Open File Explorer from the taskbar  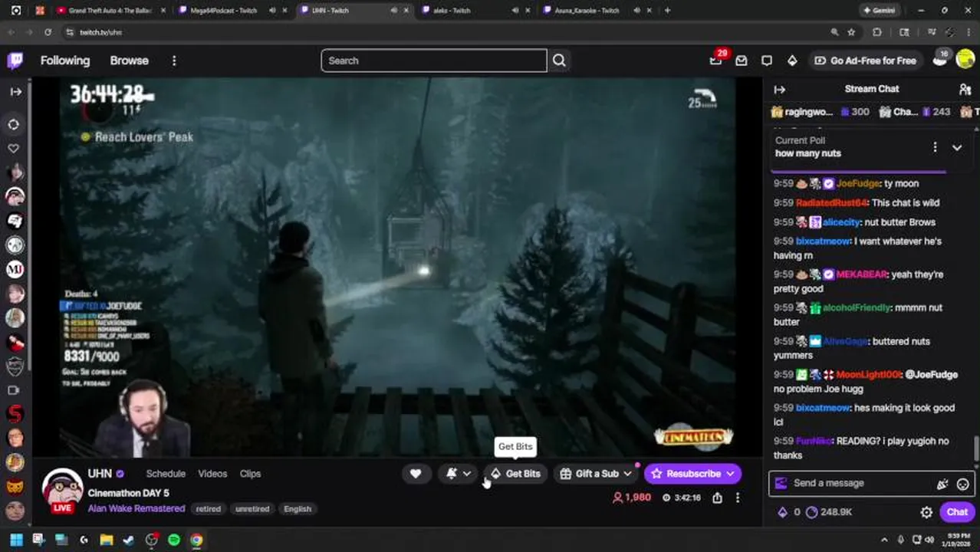106,540
